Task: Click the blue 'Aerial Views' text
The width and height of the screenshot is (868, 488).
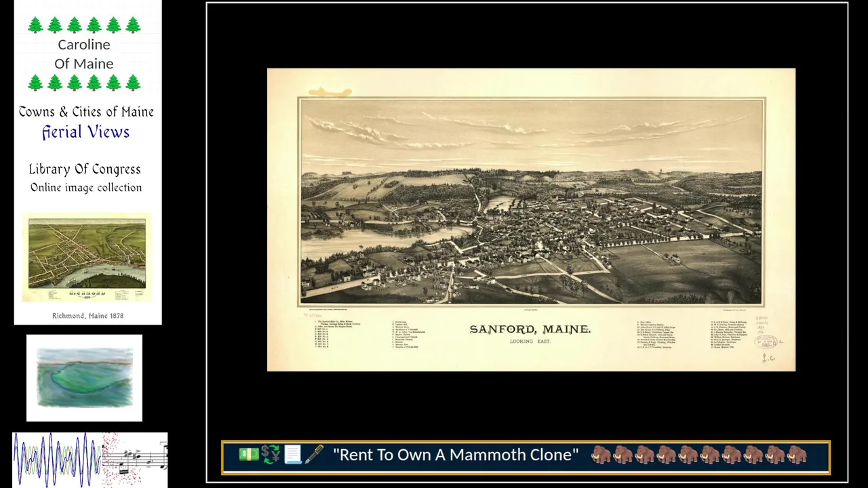Action: pyautogui.click(x=85, y=132)
